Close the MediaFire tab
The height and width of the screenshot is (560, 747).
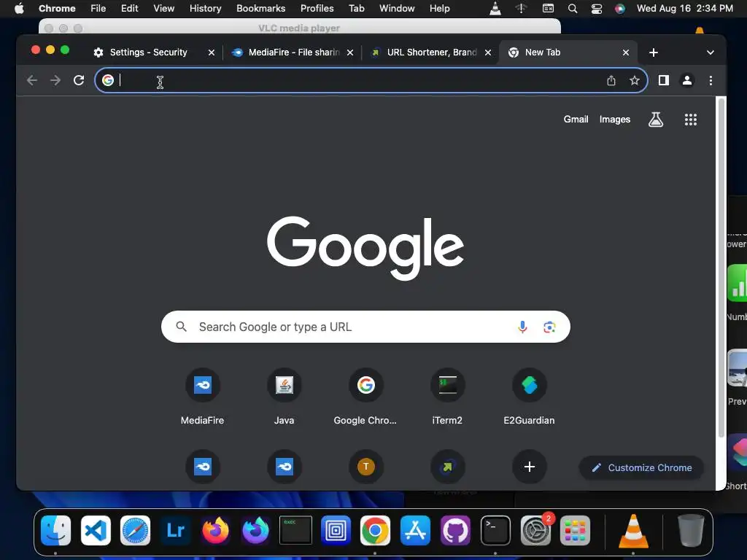(350, 52)
